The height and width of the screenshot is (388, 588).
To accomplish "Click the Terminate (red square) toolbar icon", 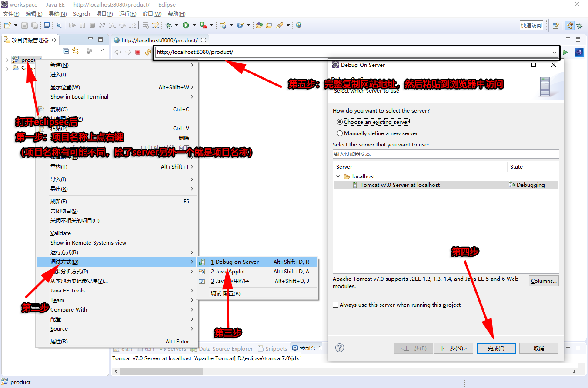I will pos(92,25).
